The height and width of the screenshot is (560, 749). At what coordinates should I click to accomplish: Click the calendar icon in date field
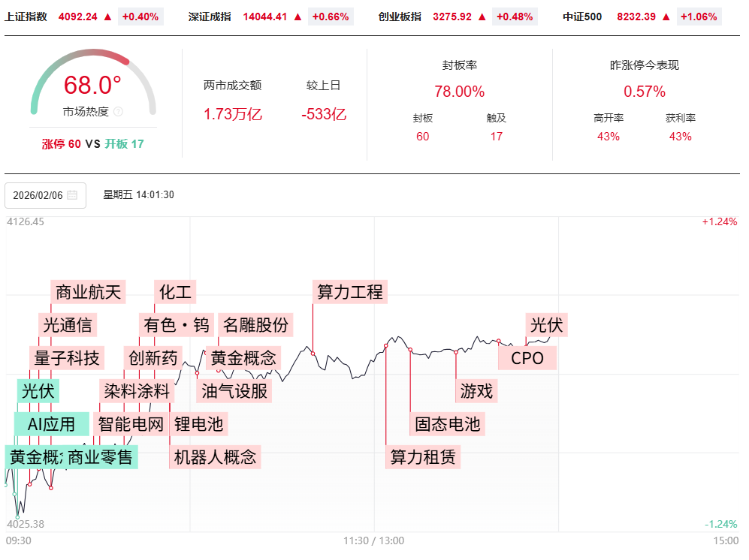[x=72, y=195]
